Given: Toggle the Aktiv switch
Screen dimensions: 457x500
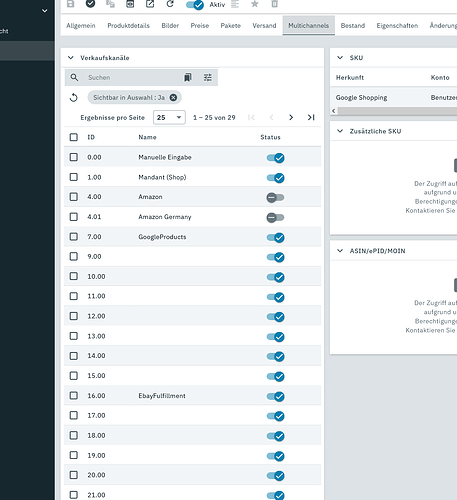Looking at the screenshot, I should [x=195, y=5].
